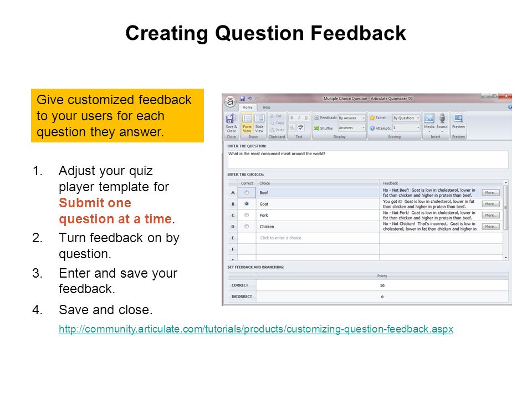532x399 pixels.
Task: Click the spell check icon
Action: point(300,127)
